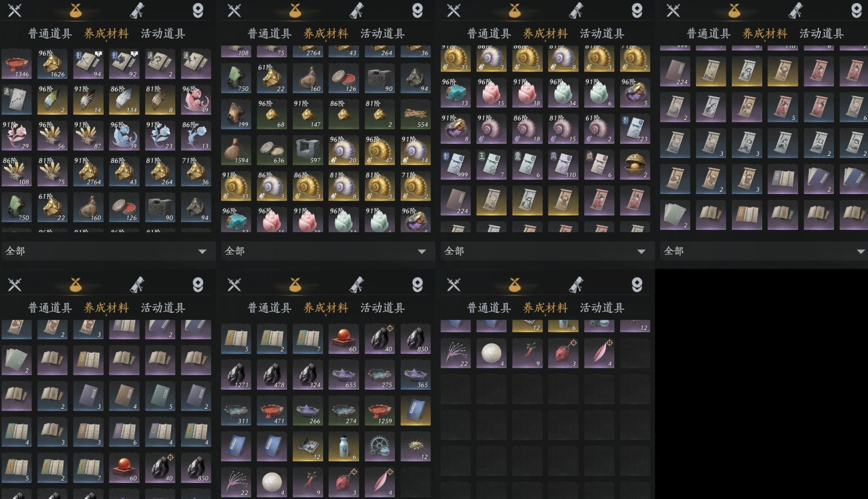Viewport: 868px width, 499px height.
Task: Select the coin stack item numbered 636
Action: (x=272, y=150)
